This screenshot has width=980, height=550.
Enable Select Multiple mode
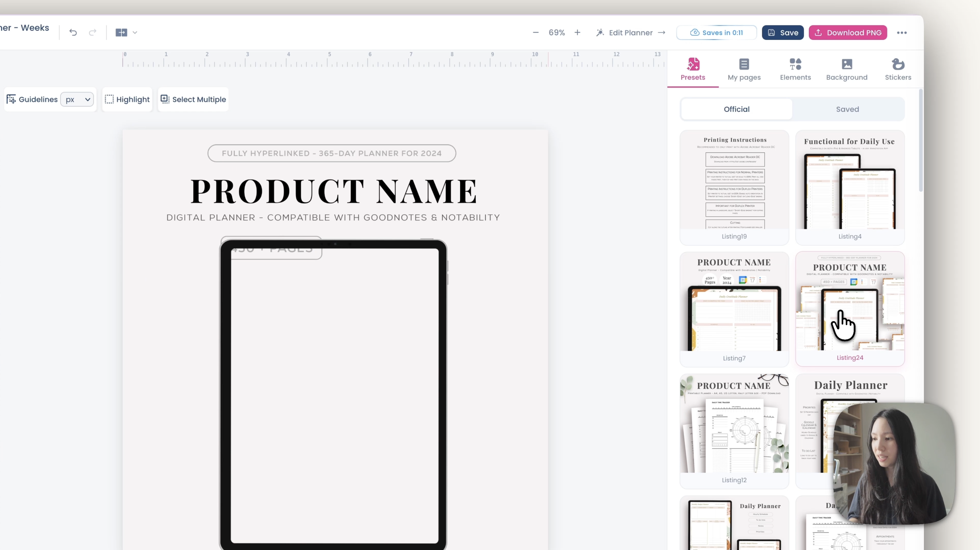[x=193, y=99]
